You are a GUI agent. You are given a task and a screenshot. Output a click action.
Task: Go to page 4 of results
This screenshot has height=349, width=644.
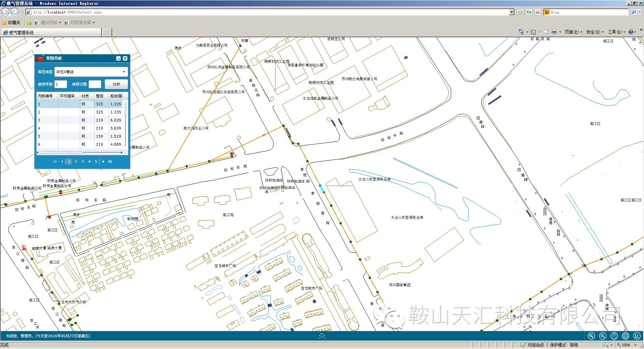[x=89, y=161]
